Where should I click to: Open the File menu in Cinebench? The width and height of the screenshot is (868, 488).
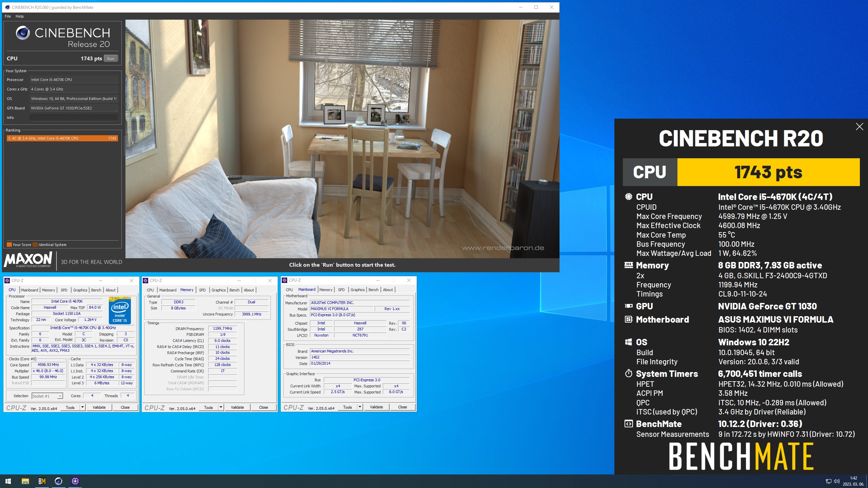[8, 16]
